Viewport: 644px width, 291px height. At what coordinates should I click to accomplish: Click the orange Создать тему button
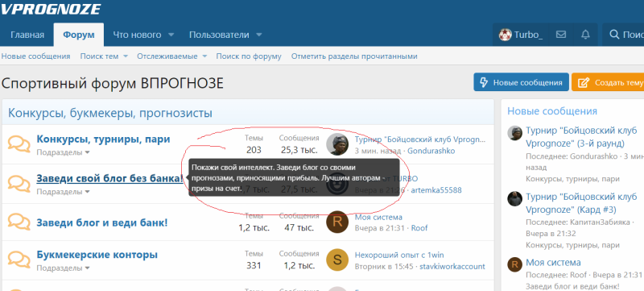click(608, 82)
